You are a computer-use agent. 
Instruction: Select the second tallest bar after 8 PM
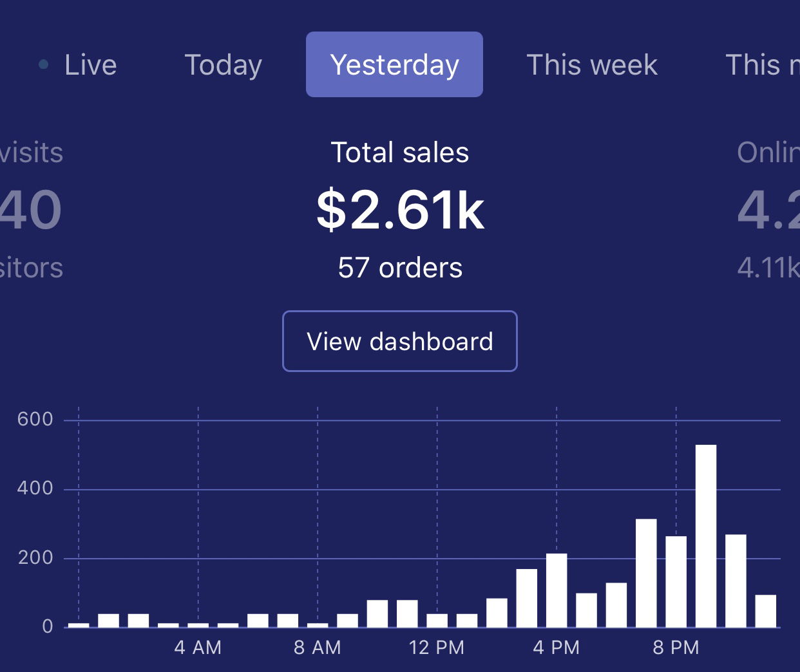tap(737, 579)
